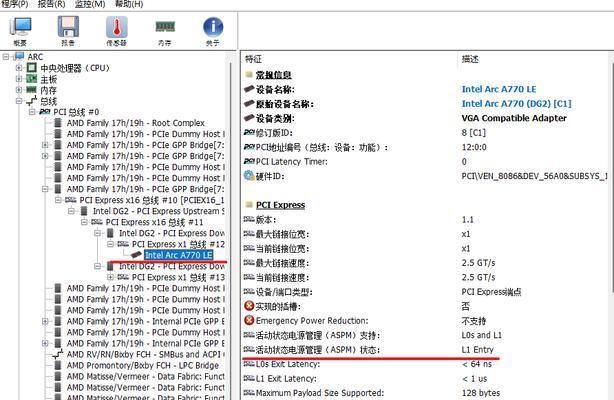Click the PCI icon beside PCI Latency Timer
The image size is (614, 400).
tap(249, 161)
